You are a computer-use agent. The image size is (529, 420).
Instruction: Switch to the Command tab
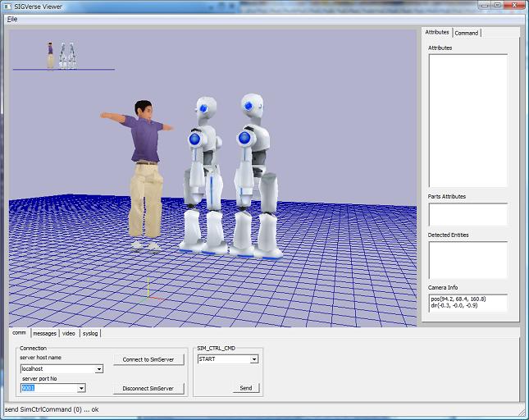tap(467, 33)
